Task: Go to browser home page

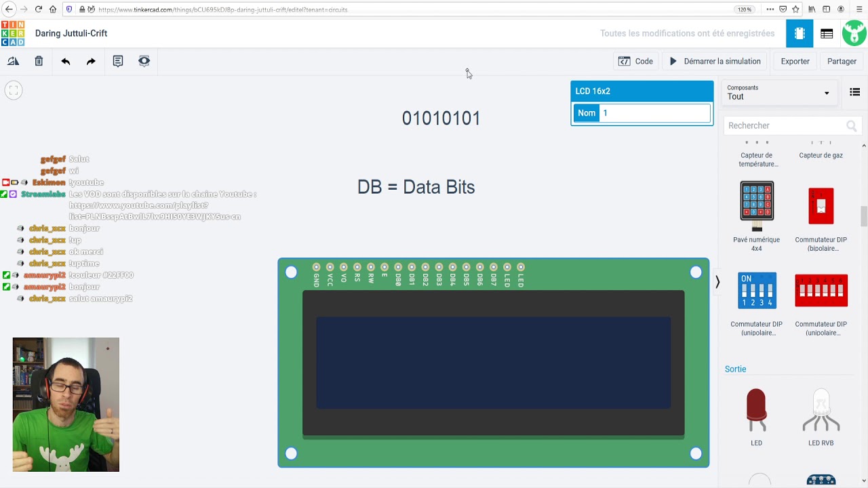Action: (x=53, y=9)
